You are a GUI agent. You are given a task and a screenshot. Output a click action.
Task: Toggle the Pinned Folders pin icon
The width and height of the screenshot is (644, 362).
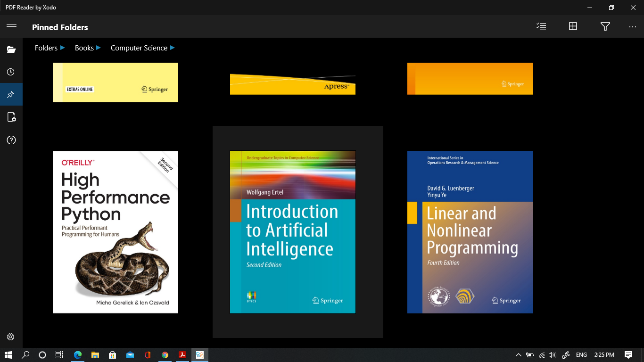click(x=11, y=94)
